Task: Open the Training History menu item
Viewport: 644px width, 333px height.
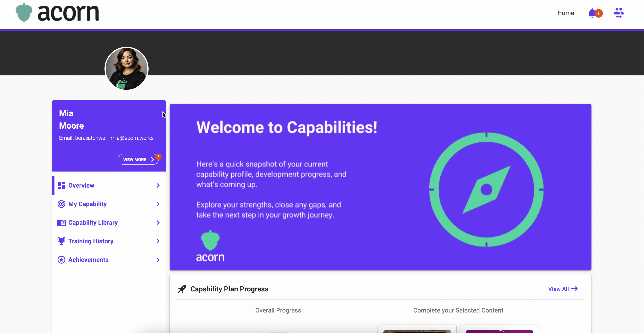Action: tap(109, 241)
